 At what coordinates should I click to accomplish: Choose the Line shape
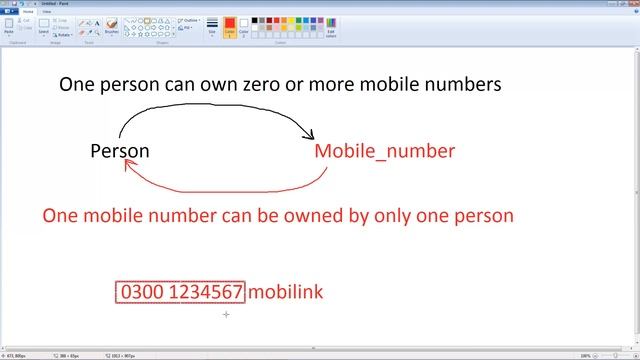pos(127,21)
